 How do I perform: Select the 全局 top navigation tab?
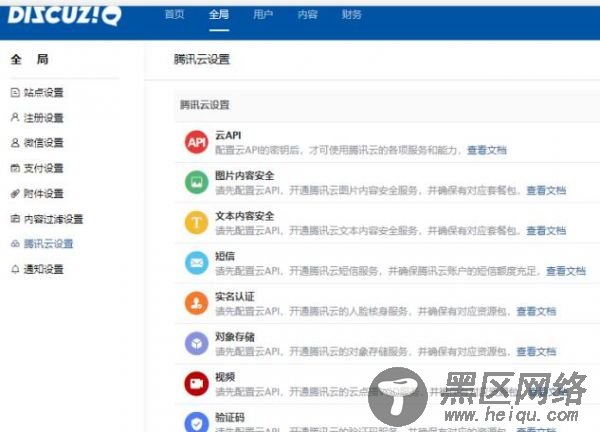pos(219,15)
